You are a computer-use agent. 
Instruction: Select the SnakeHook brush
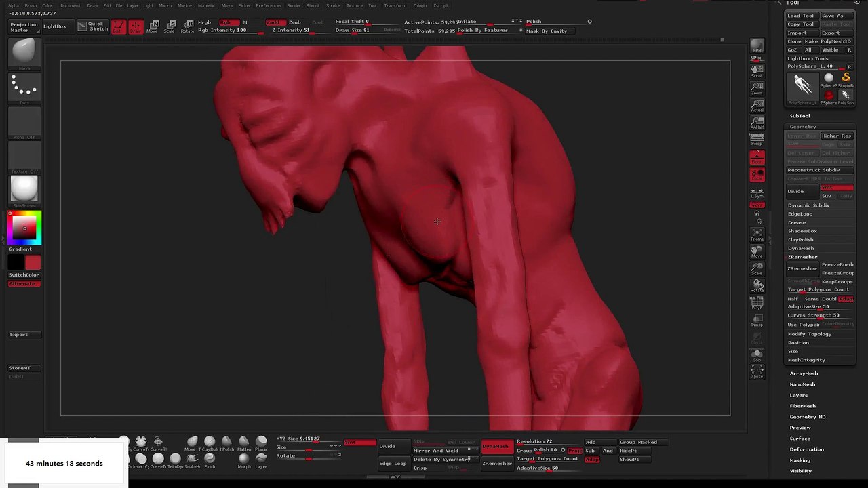(x=193, y=461)
